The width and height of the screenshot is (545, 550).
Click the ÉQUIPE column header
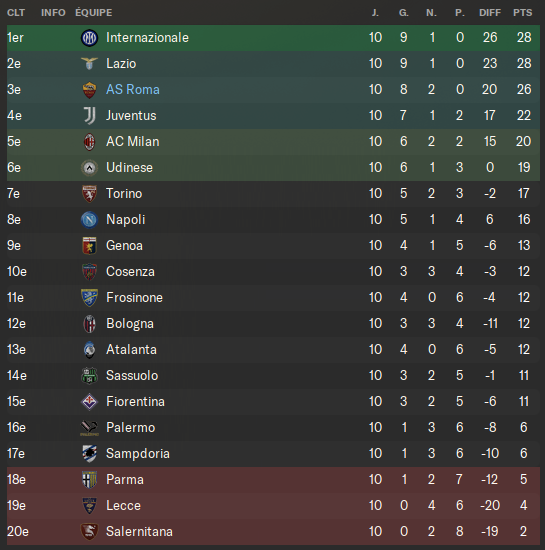tap(94, 13)
